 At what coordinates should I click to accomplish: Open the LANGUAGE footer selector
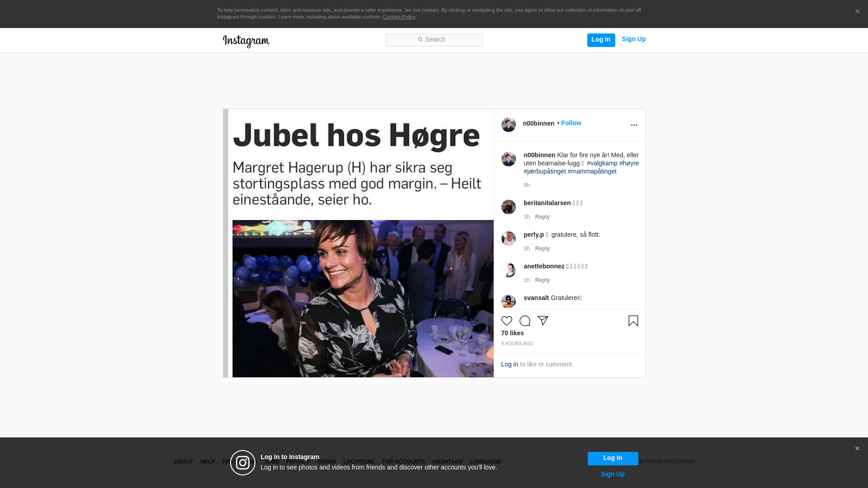coord(485,462)
